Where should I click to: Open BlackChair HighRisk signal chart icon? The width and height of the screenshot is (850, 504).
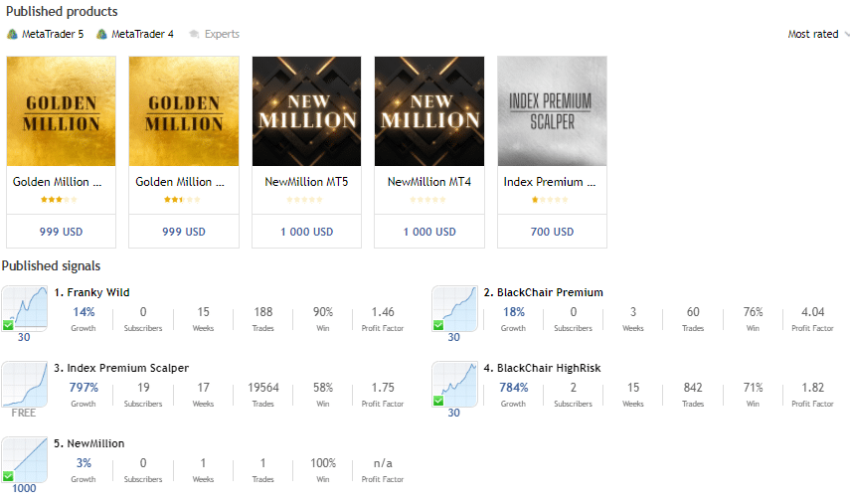(454, 384)
